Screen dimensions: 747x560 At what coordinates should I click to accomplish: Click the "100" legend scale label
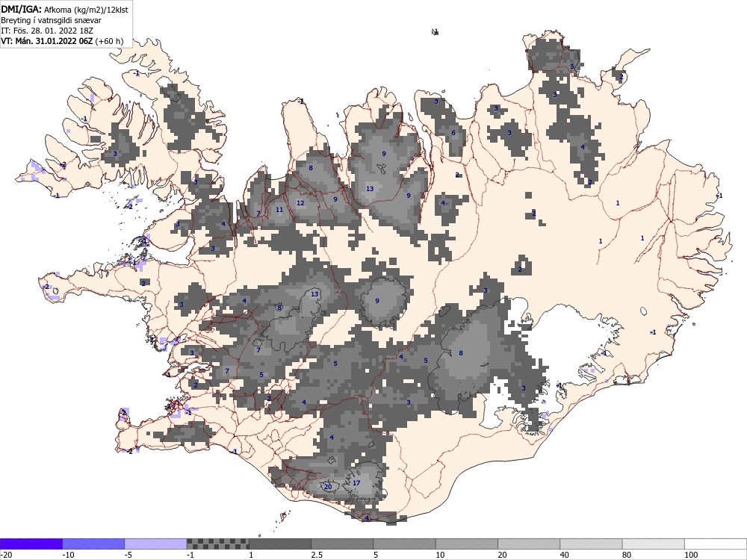point(691,555)
